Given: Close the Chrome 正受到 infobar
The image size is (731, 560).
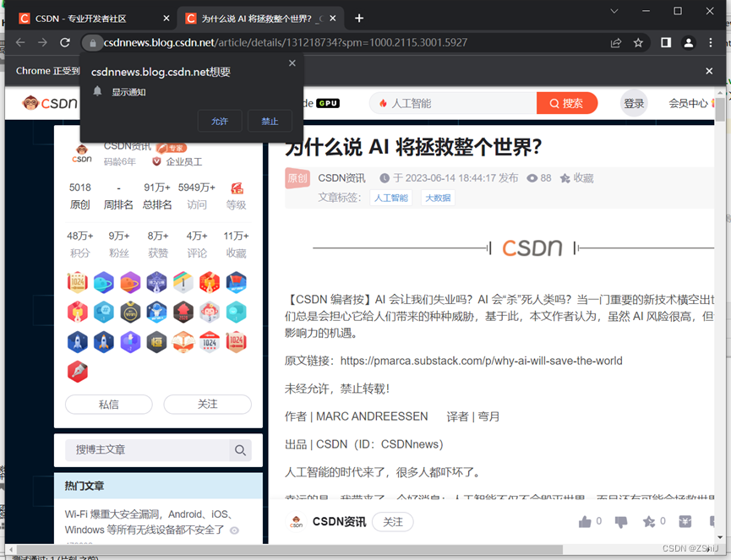Looking at the screenshot, I should coord(709,71).
